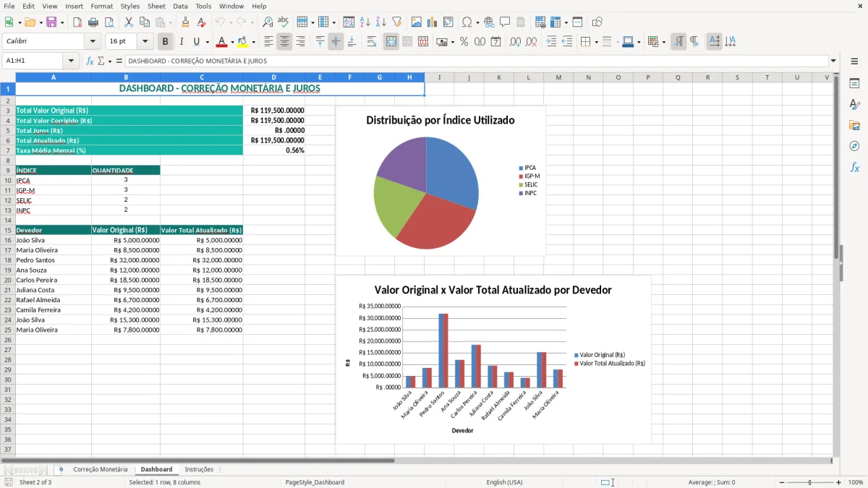Click the add new sheet button
This screenshot has height=488, width=868.
pos(61,469)
